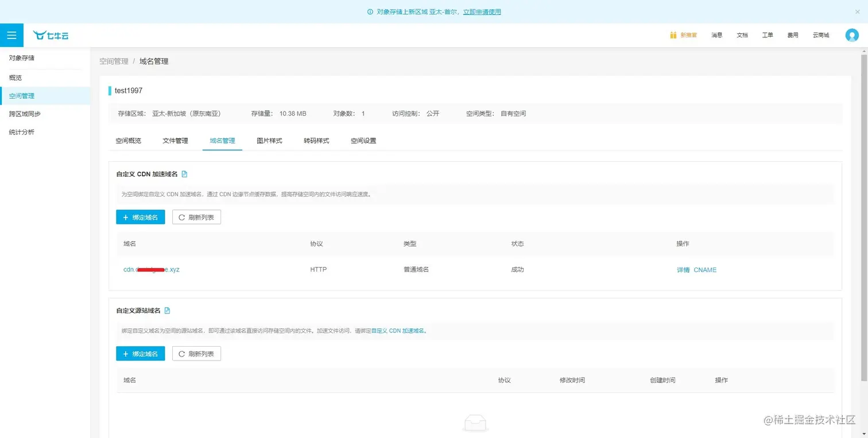Click the 亚太-新加坡 storage region value
The image size is (868, 438).
(x=187, y=114)
